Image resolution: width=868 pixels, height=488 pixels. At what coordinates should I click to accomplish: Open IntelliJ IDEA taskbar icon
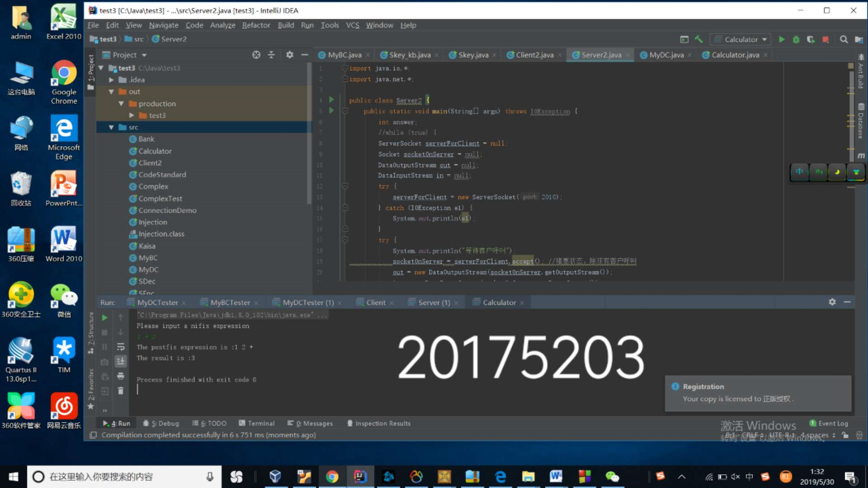[360, 477]
